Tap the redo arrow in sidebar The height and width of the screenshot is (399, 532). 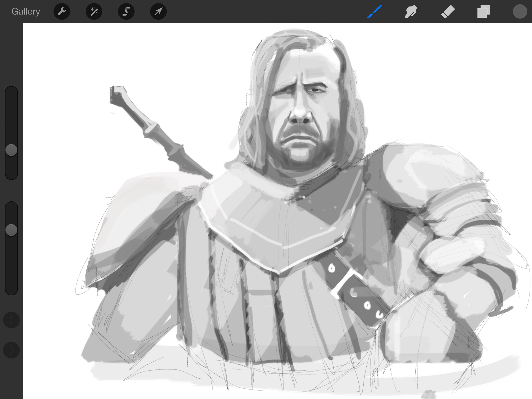11,350
